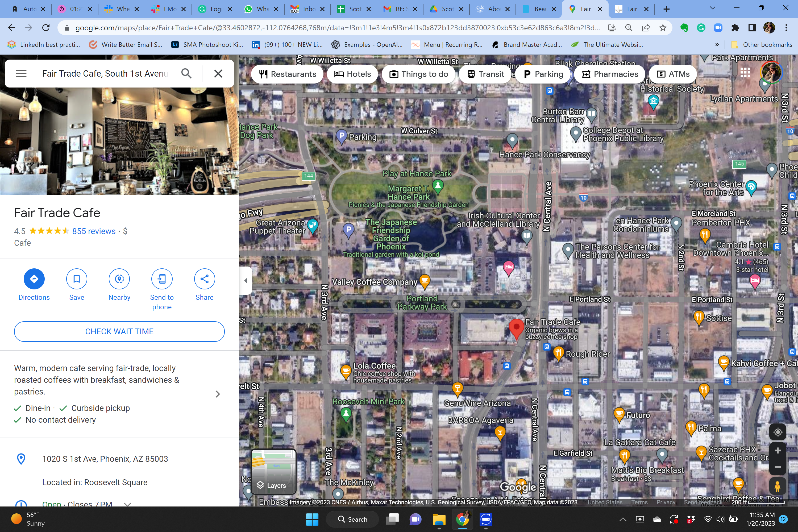Viewport: 798px width, 532px height.
Task: Show Hotels on the map
Action: pos(352,74)
